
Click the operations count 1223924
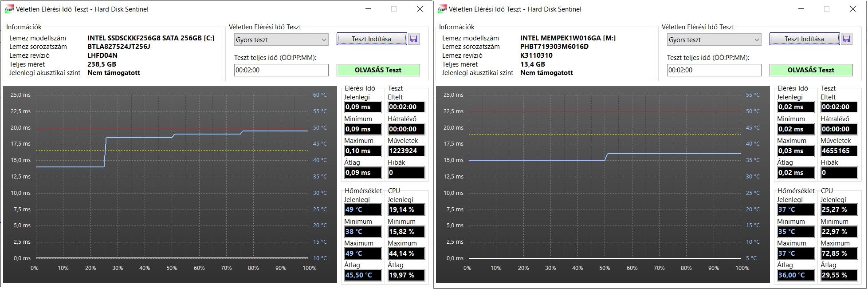tap(406, 151)
